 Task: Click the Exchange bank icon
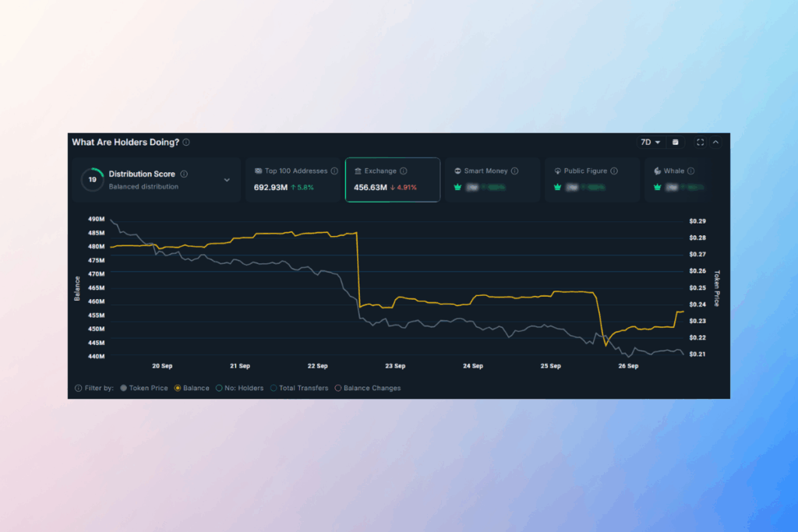point(358,171)
